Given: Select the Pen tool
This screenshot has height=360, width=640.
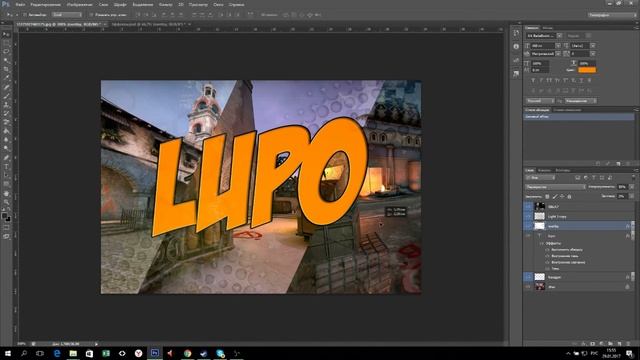Looking at the screenshot, I should 6,158.
